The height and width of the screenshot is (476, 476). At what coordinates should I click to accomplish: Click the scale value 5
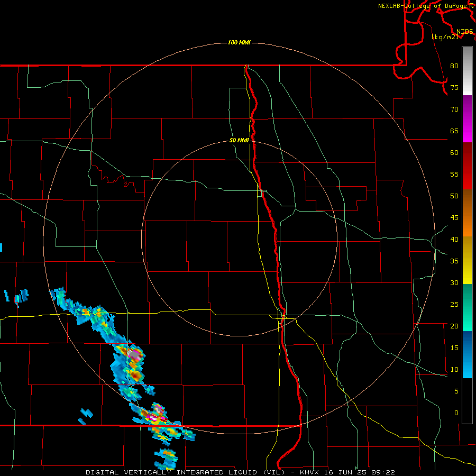pyautogui.click(x=456, y=391)
